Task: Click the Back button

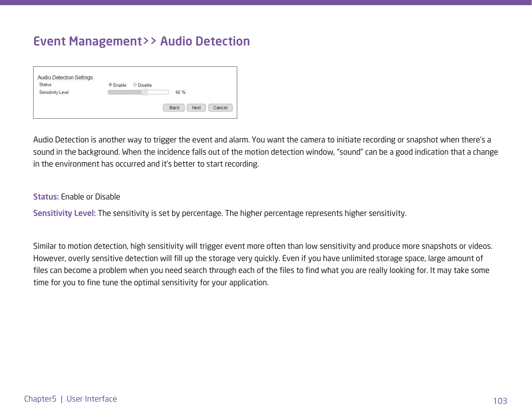Action: (x=174, y=108)
